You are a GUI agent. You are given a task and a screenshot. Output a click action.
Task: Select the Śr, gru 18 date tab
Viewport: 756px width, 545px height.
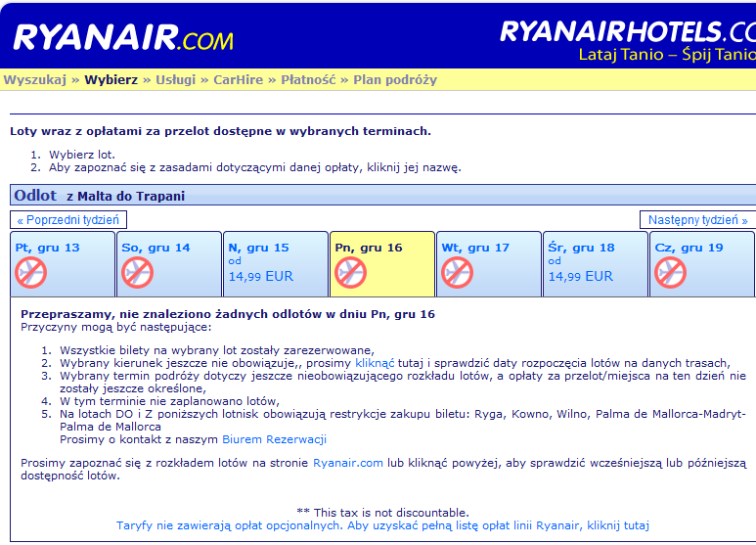[x=596, y=264]
